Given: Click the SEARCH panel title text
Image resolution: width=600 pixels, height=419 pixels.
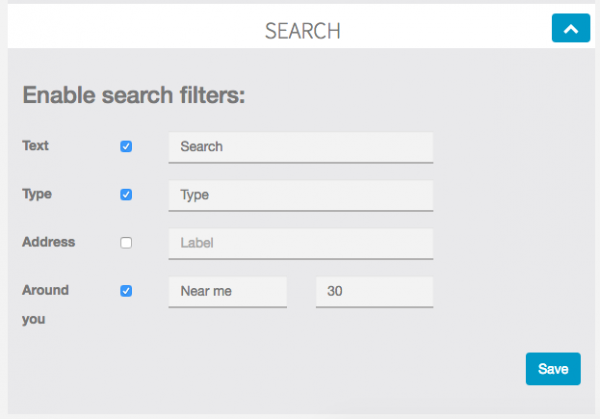Looking at the screenshot, I should 302,31.
